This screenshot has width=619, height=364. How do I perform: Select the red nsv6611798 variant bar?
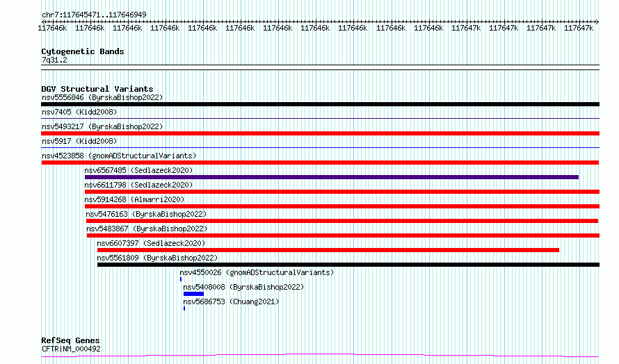342,192
